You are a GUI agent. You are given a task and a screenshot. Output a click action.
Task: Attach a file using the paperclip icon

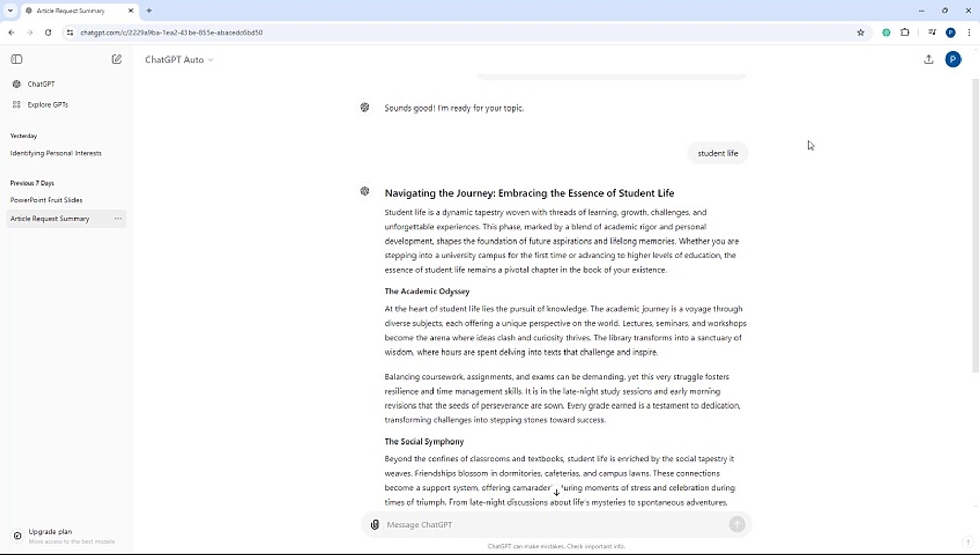[375, 524]
